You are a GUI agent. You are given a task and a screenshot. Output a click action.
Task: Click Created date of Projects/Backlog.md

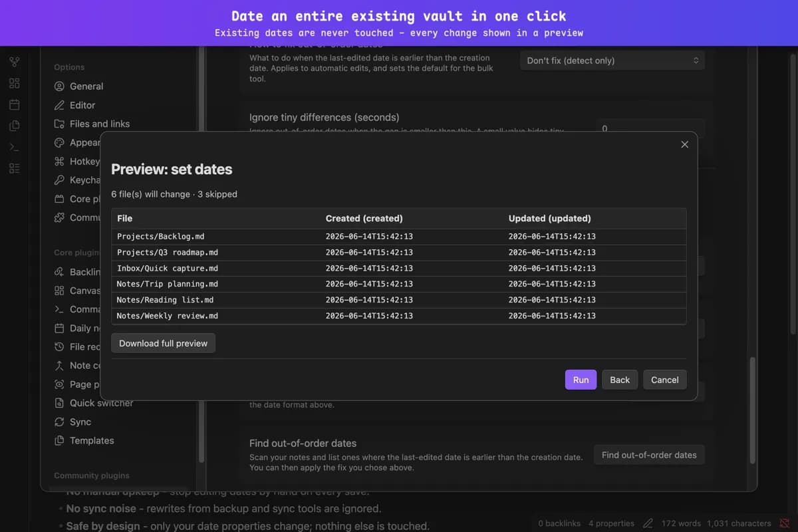369,236
